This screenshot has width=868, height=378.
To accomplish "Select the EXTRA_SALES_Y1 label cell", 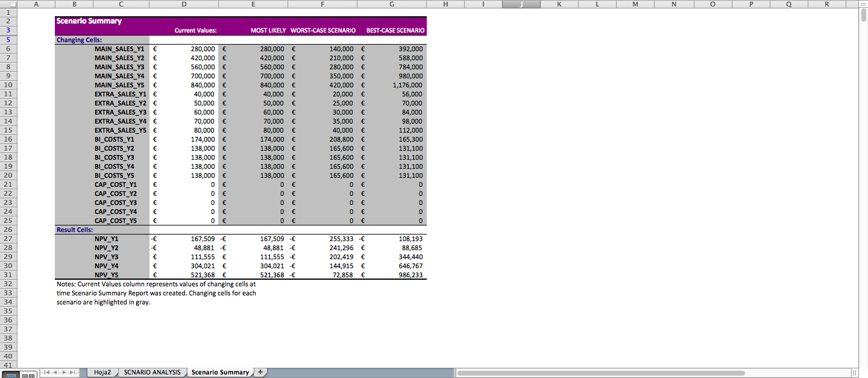I will 120,94.
